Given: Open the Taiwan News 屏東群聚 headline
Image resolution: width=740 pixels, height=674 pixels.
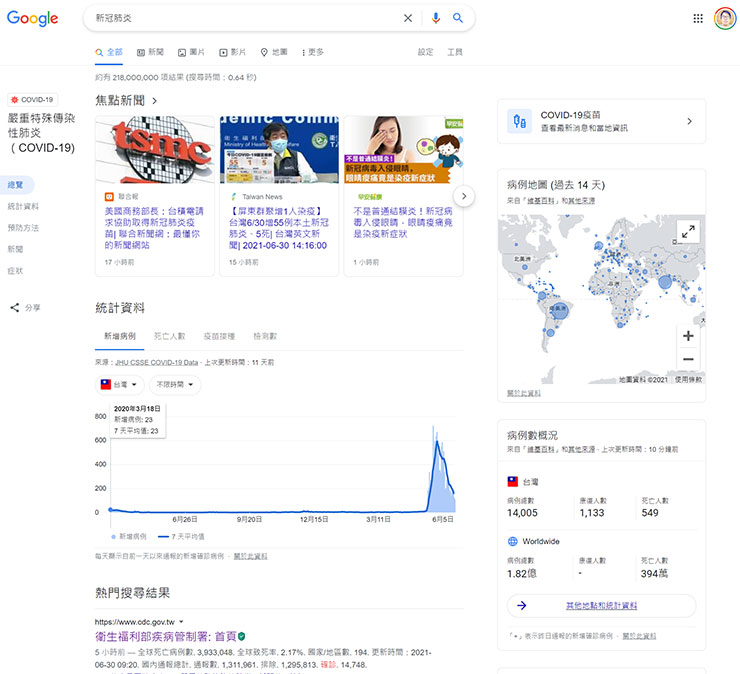Looking at the screenshot, I should click(279, 228).
